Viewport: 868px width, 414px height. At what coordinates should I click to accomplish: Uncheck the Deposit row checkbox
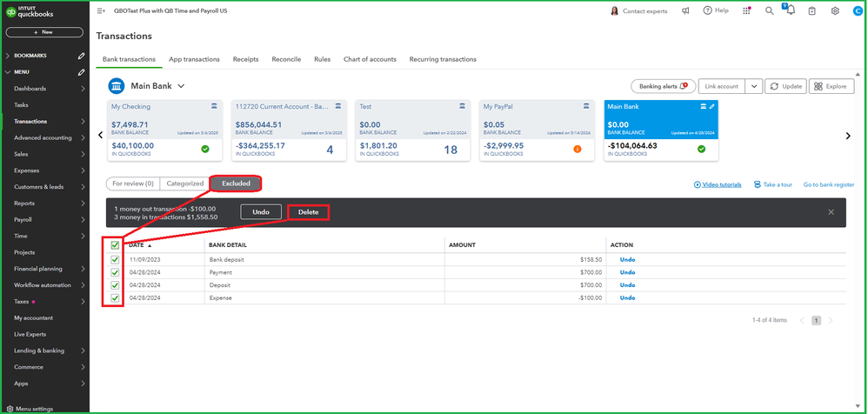(115, 285)
